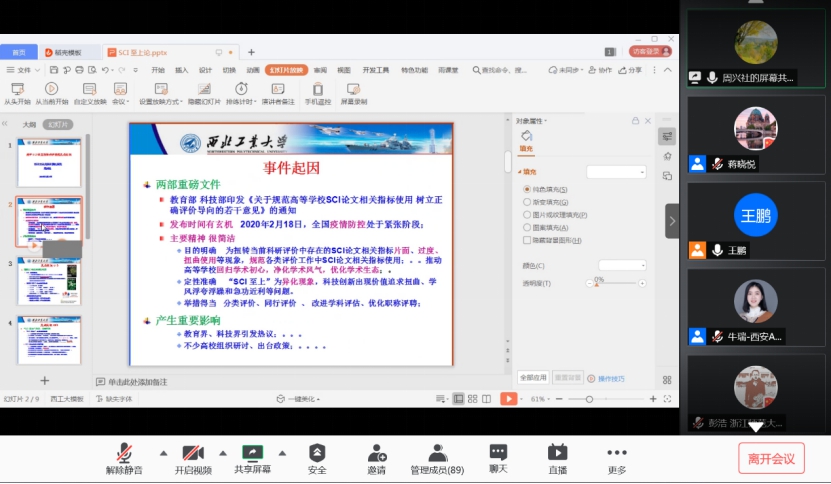
Task: Check 隐藏背景图形(H) checkbox
Action: pyautogui.click(x=527, y=240)
